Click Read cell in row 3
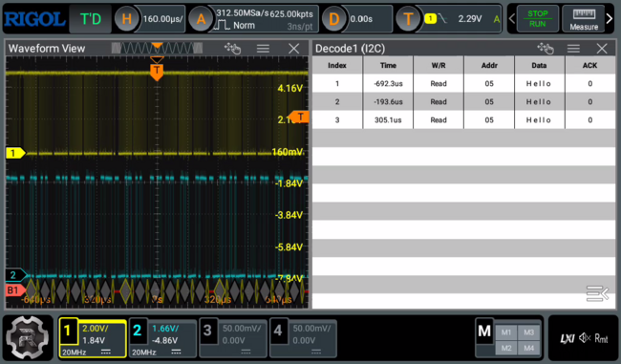The height and width of the screenshot is (364, 621). tap(439, 120)
